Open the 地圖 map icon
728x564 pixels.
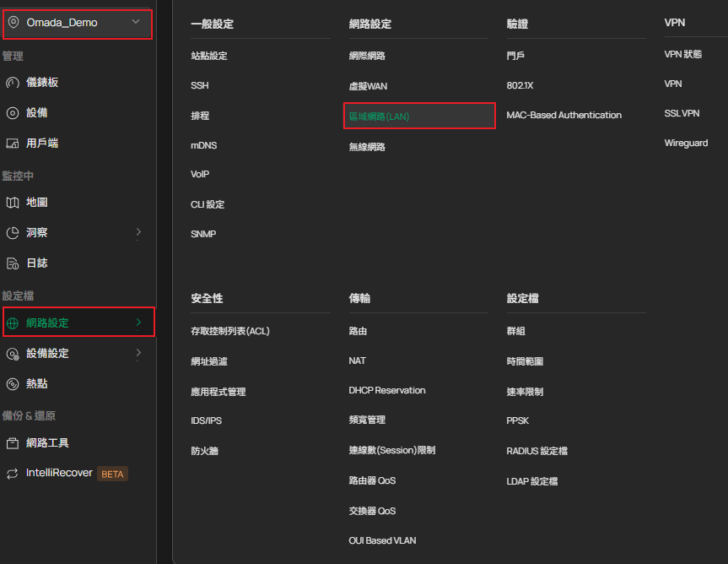point(13,203)
